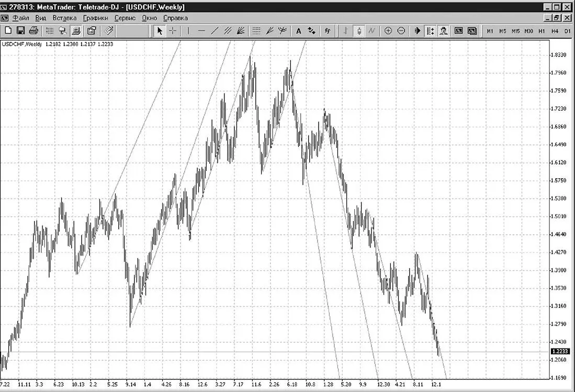Select the Crosshair cursor tool
Screen dimensions: 575x392
[172, 31]
